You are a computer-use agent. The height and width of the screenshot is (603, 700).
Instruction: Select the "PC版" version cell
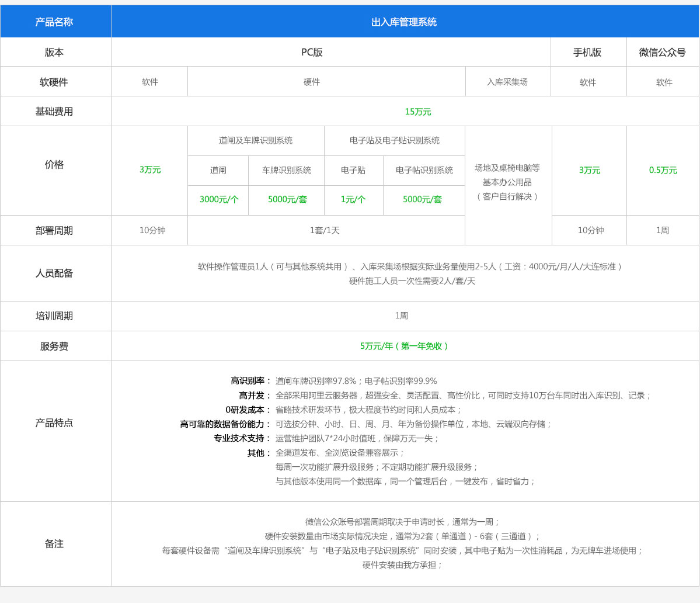coord(312,53)
